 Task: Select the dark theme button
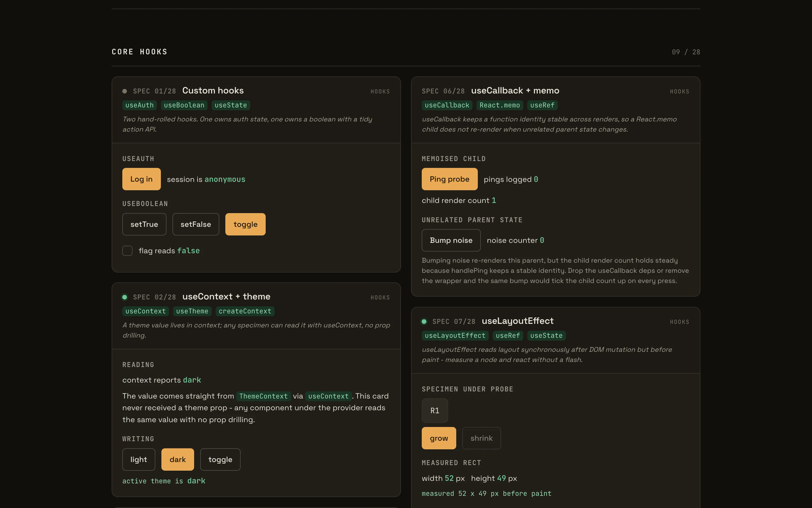click(178, 459)
